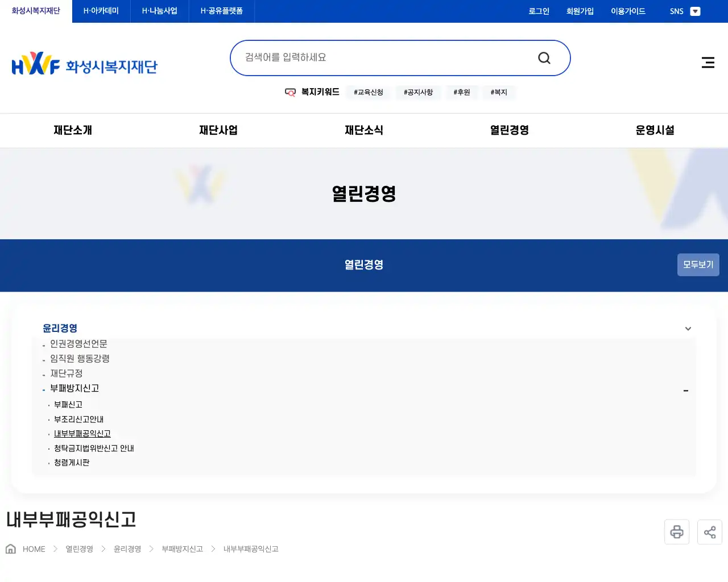The image size is (728, 582).
Task: Click the 회원가입 link
Action: [580, 11]
